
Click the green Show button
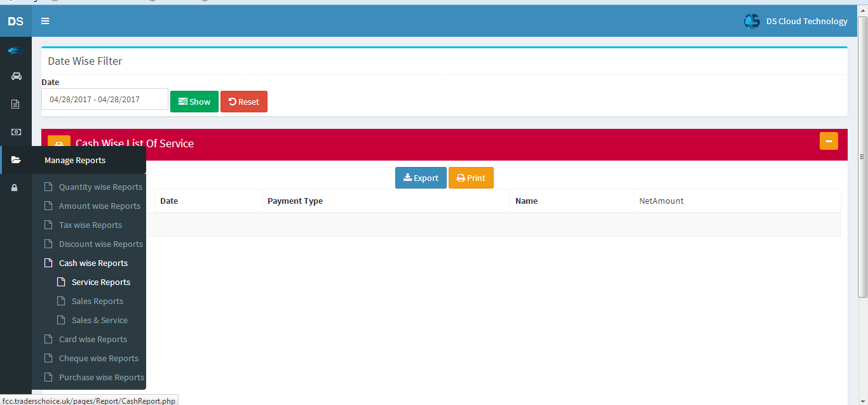point(194,102)
